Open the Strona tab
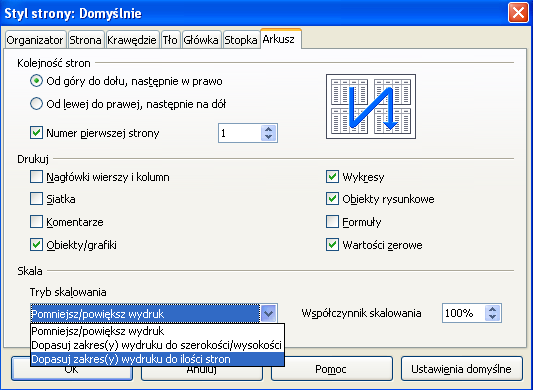Image resolution: width=533 pixels, height=390 pixels. (x=86, y=40)
